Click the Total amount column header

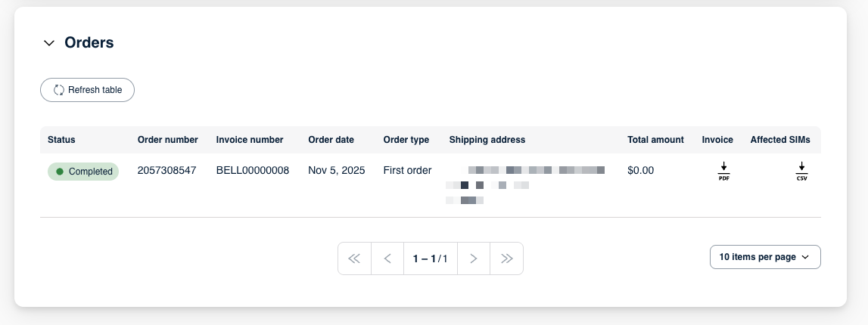click(655, 140)
